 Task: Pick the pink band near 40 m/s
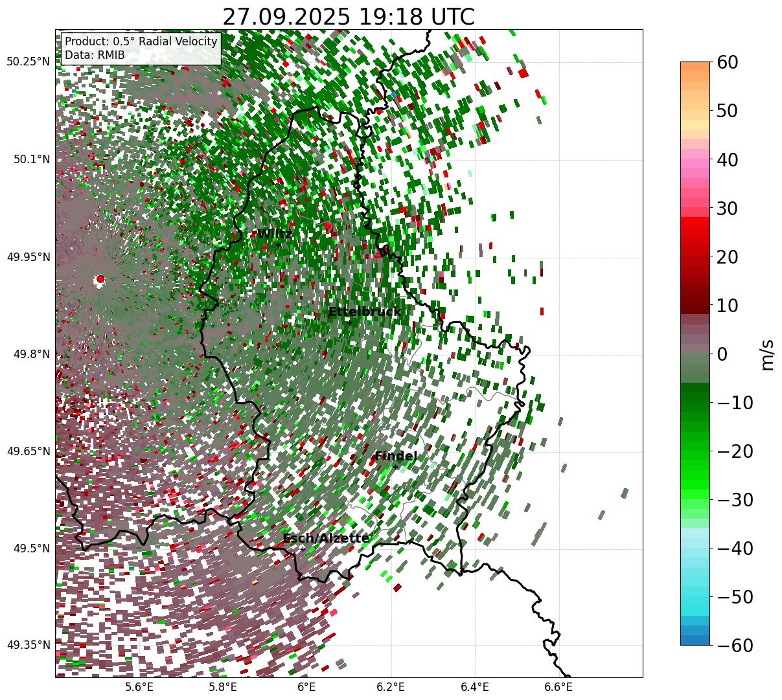coord(695,159)
